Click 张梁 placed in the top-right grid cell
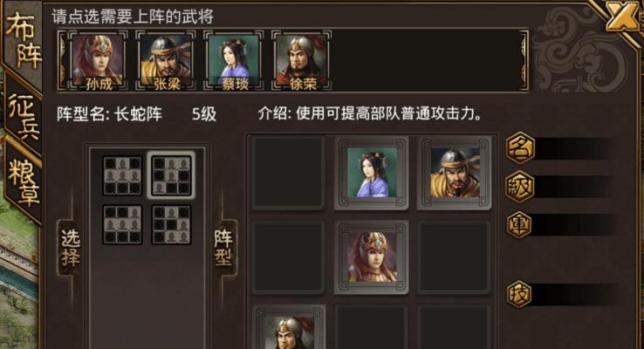Screen dimensions: 644x349 (x=455, y=173)
